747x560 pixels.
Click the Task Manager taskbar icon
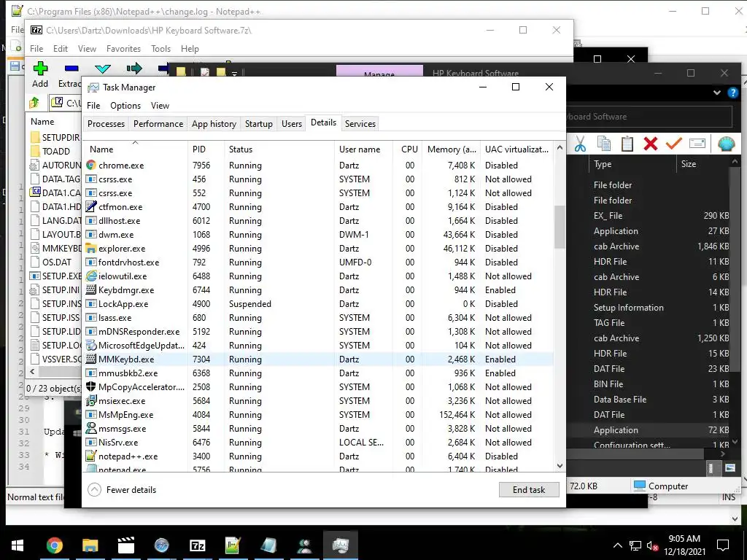[x=340, y=545]
